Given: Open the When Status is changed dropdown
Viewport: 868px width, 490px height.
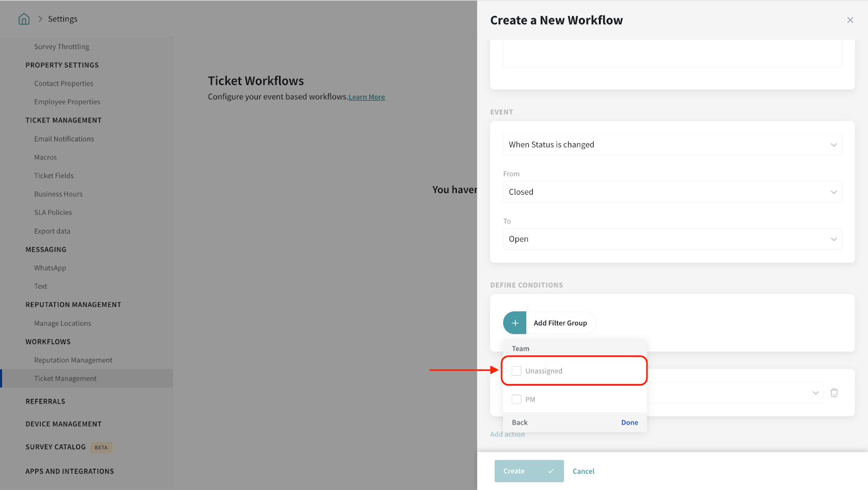Looking at the screenshot, I should [672, 145].
